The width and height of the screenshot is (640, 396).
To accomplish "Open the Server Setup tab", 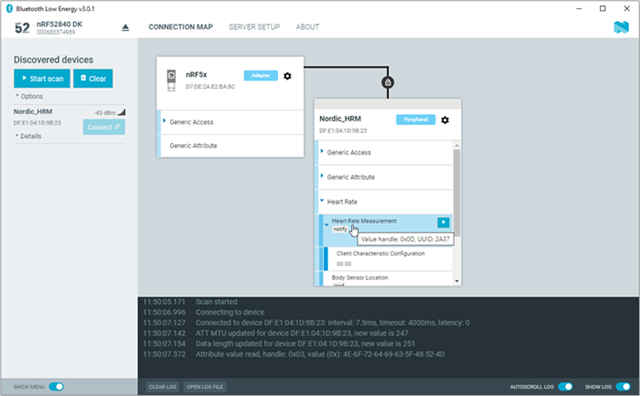I will [254, 27].
